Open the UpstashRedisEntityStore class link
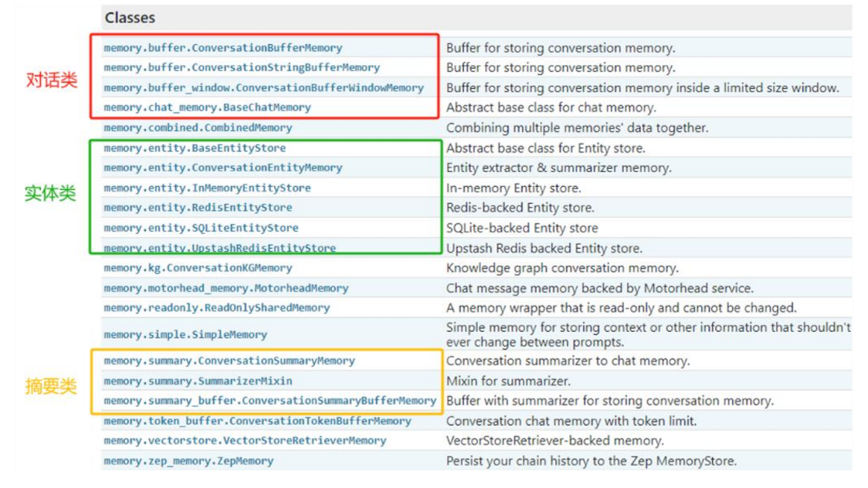Screen dimensions: 868x488 (219, 248)
